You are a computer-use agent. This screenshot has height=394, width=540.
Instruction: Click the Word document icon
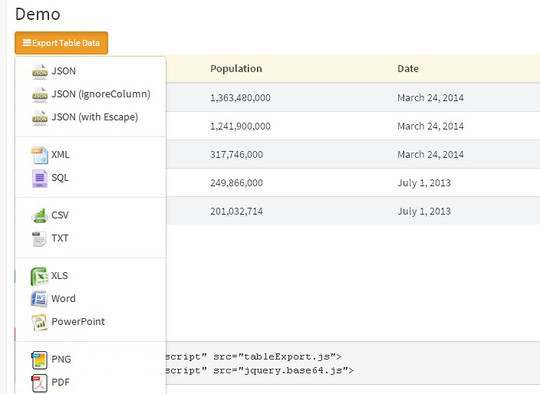coord(39,299)
